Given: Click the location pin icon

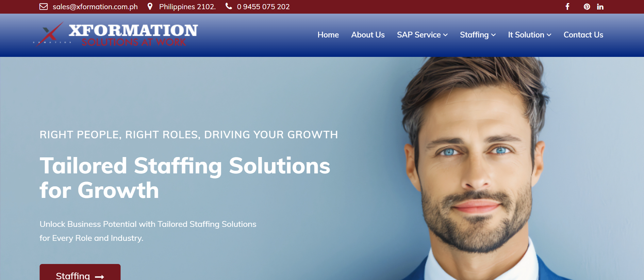Looking at the screenshot, I should (x=150, y=6).
